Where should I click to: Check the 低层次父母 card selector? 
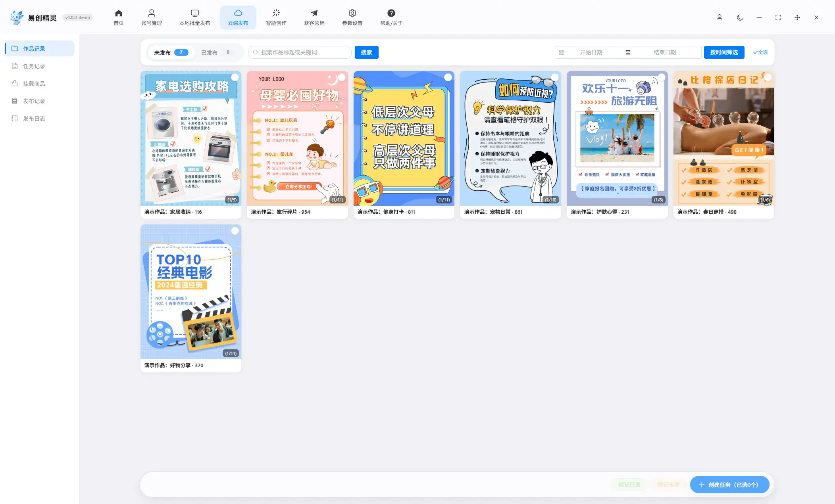(448, 77)
